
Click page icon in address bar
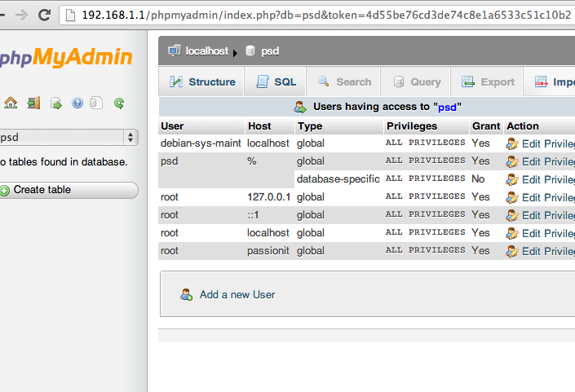click(70, 15)
